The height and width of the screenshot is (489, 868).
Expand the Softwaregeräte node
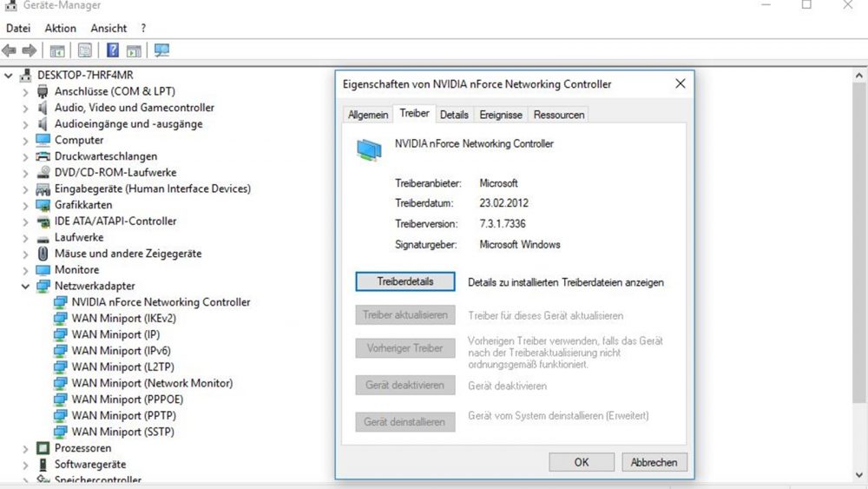point(25,465)
